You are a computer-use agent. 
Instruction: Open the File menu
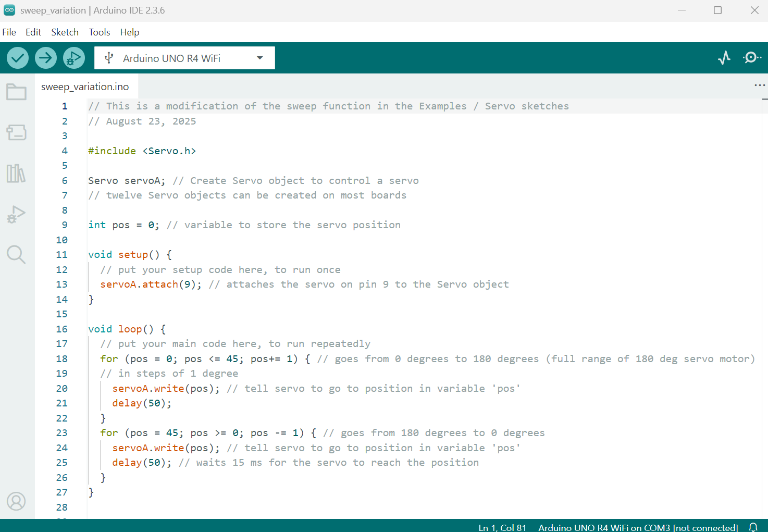click(9, 32)
